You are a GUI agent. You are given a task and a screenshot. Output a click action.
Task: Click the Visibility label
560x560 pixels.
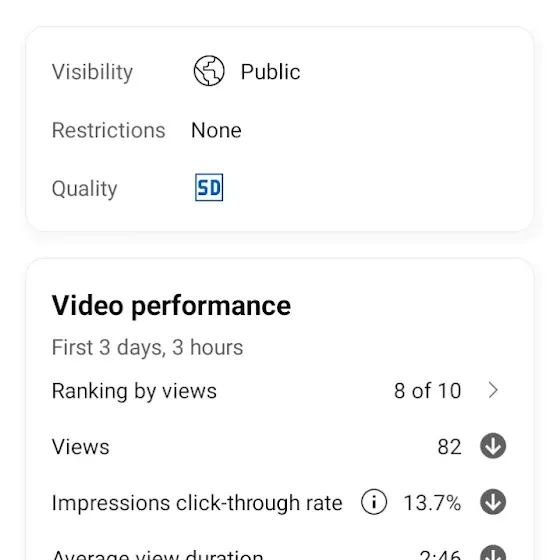[x=92, y=72]
